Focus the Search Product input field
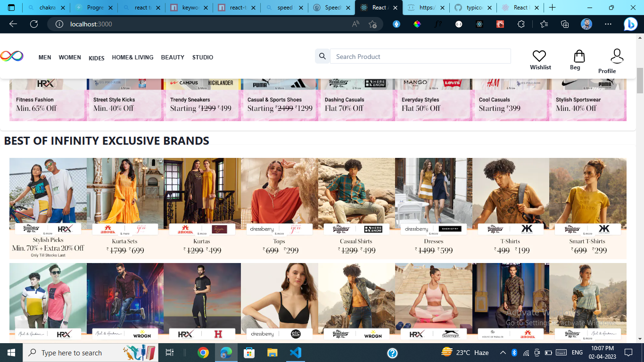 [421, 56]
